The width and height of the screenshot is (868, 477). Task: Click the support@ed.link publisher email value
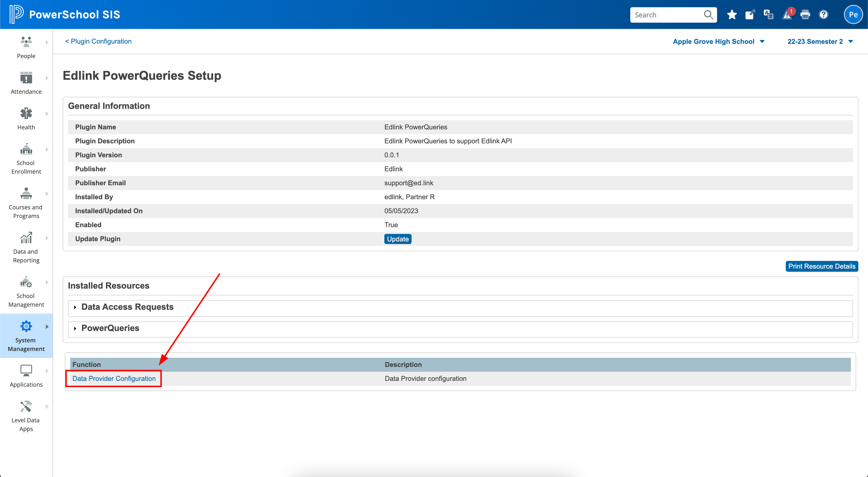pyautogui.click(x=408, y=183)
